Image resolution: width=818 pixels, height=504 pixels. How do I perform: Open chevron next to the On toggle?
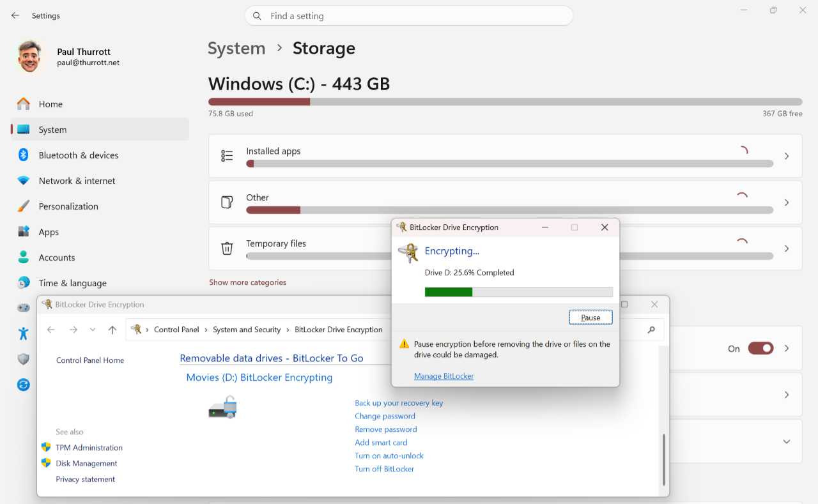(x=787, y=348)
